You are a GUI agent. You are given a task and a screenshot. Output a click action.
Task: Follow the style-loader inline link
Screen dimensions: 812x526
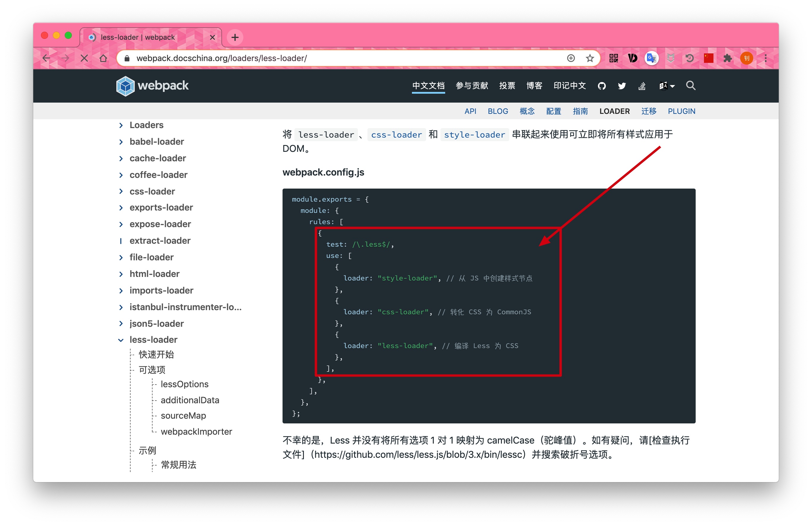coord(474,135)
